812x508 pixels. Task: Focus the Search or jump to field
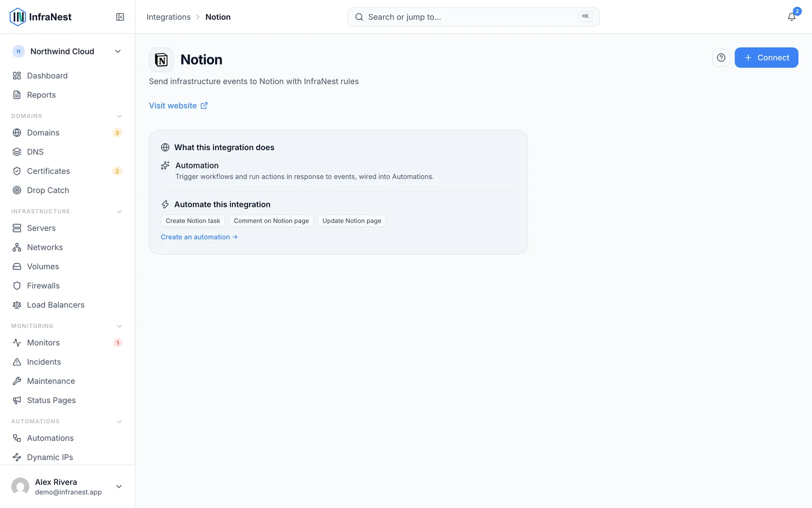473,17
